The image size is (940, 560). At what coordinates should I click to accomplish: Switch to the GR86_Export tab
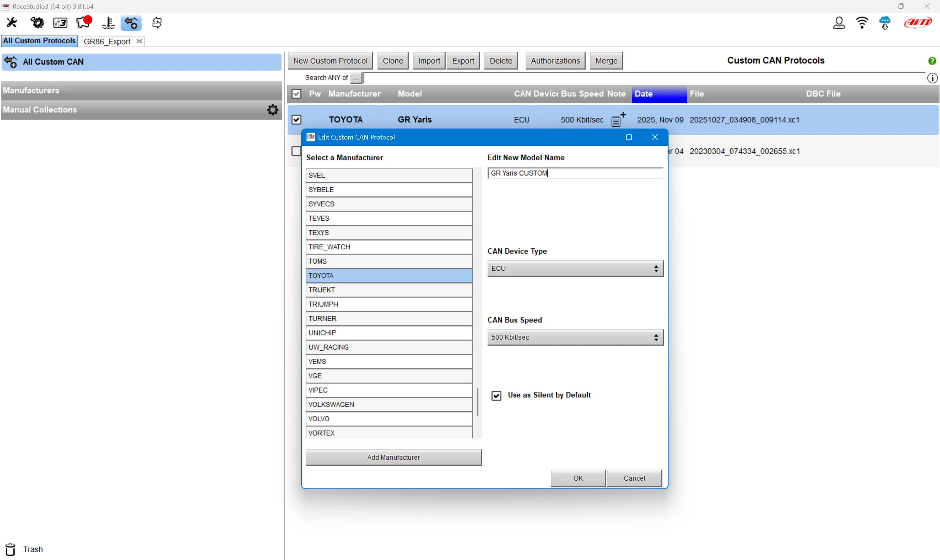(107, 41)
